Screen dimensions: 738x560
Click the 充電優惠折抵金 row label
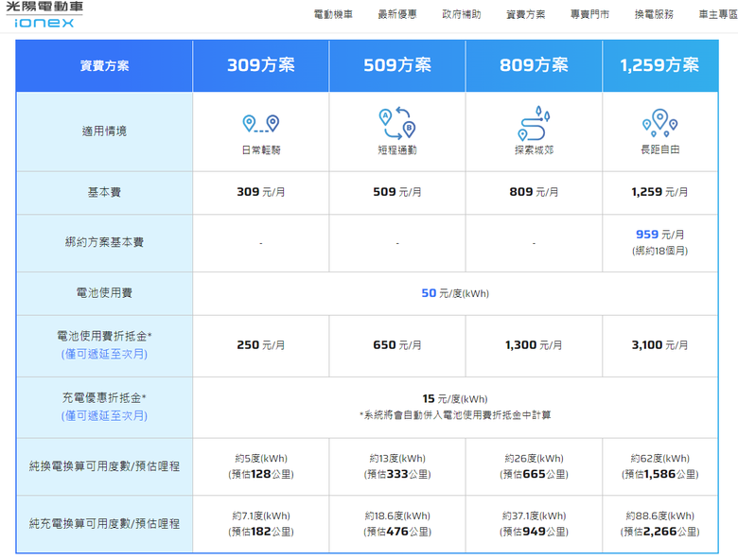click(x=104, y=398)
